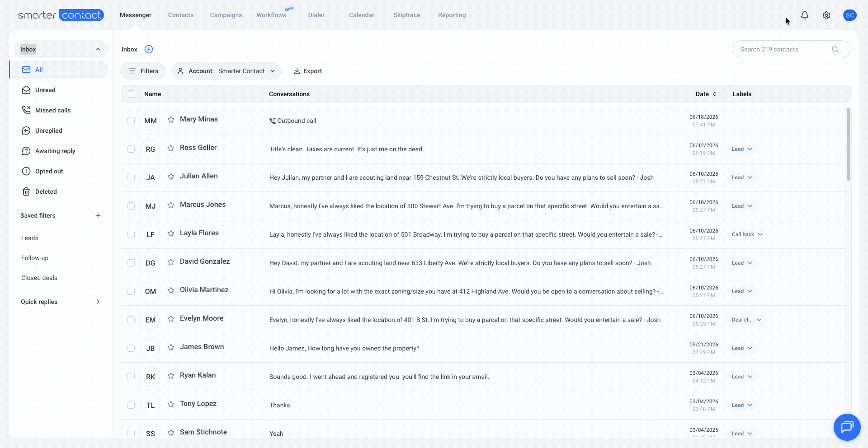Open the notifications bell

pos(805,15)
